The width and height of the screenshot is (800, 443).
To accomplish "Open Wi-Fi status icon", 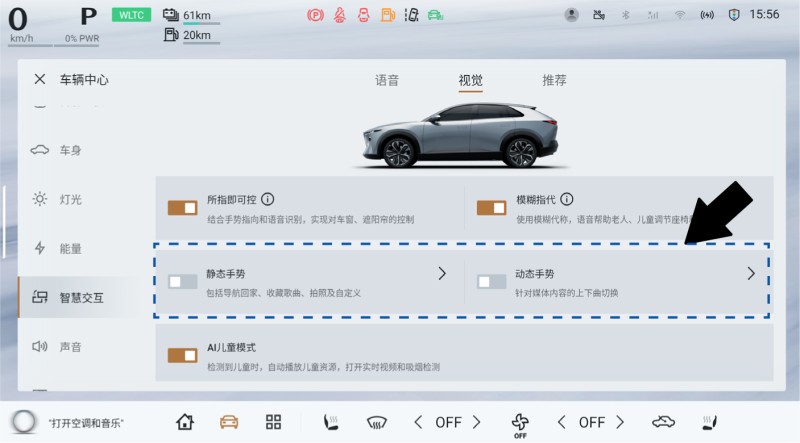I will (x=680, y=15).
